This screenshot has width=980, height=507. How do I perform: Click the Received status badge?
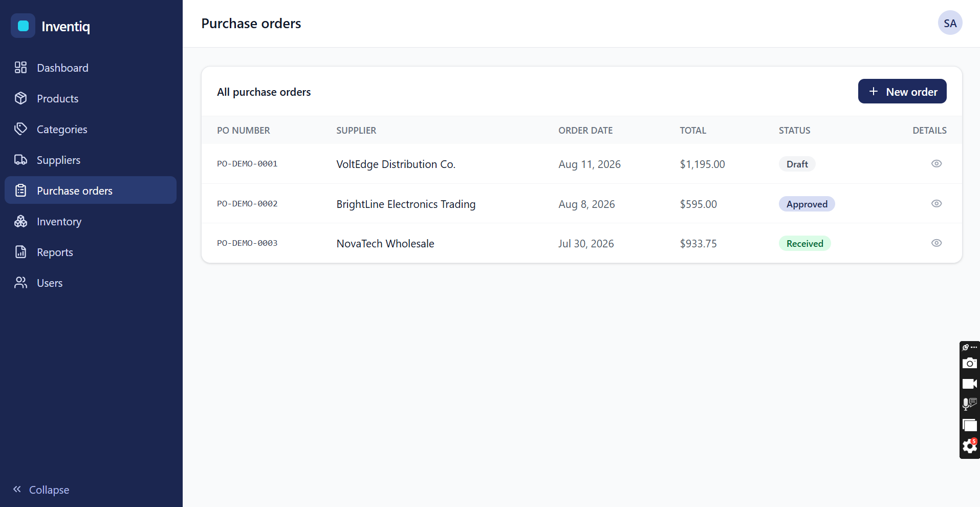tap(805, 243)
